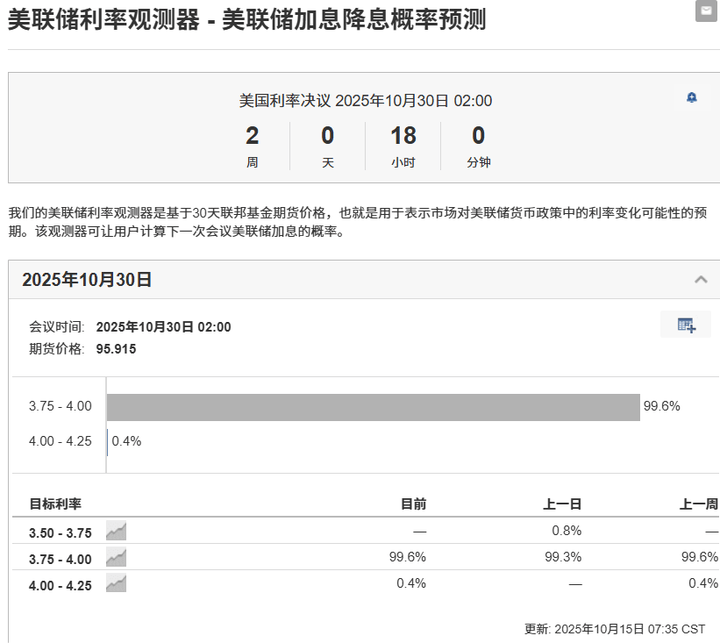
Task: Click the 0.4% probability bar for 4.00 - 4.25
Action: click(107, 442)
